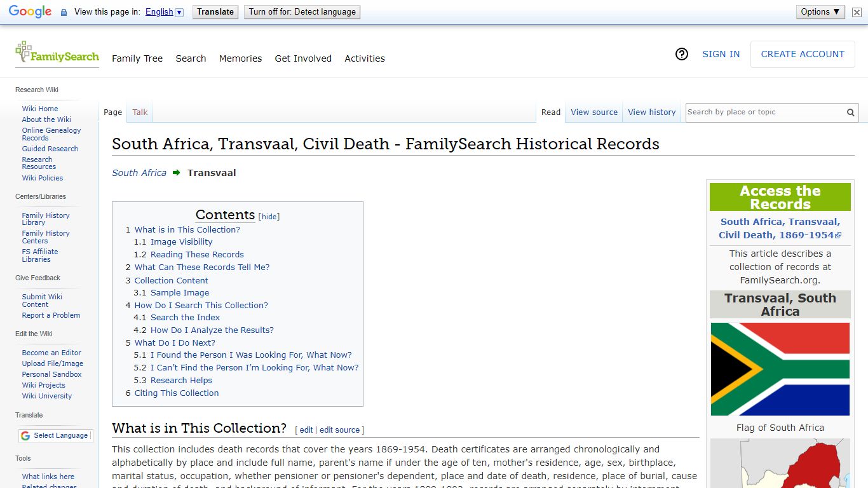Click SIGN IN link

point(721,54)
